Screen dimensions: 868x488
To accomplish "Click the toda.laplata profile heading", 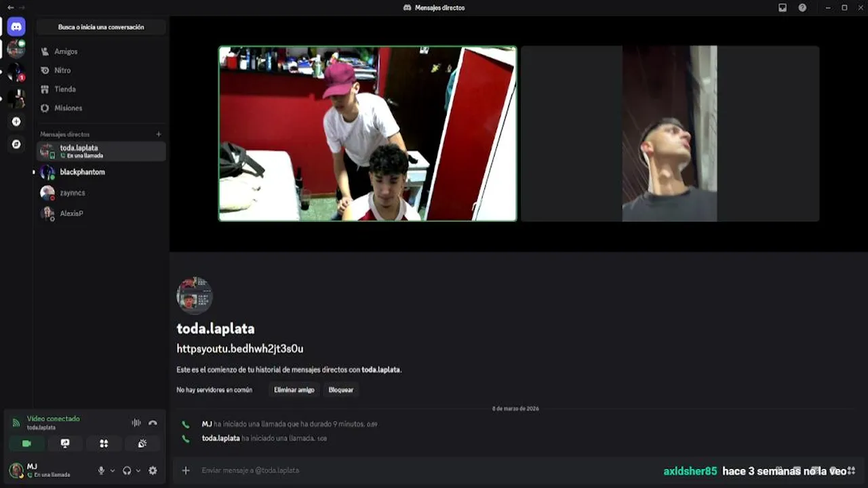I will 216,329.
